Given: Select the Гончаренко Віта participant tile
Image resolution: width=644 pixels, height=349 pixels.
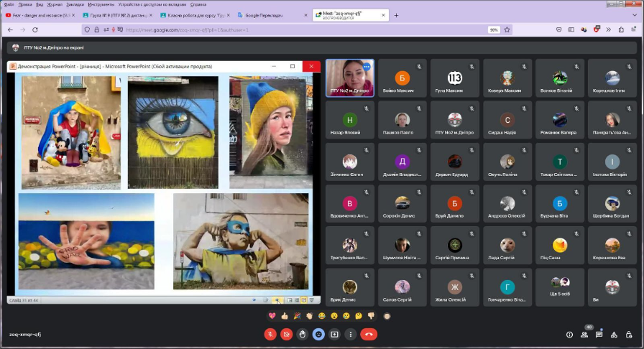Looking at the screenshot, I should (507, 287).
